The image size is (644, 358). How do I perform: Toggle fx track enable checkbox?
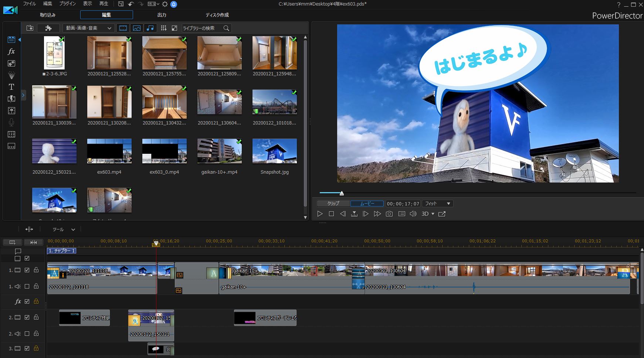click(27, 301)
